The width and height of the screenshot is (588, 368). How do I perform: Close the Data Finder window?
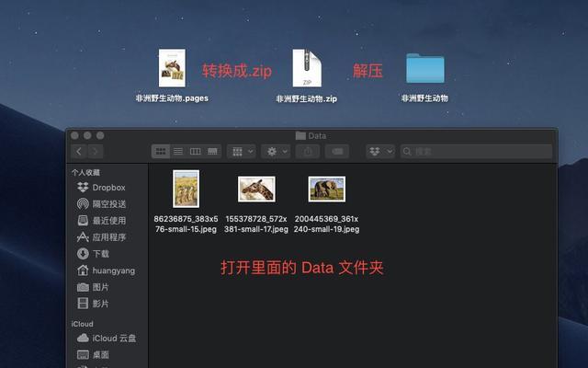click(x=74, y=135)
